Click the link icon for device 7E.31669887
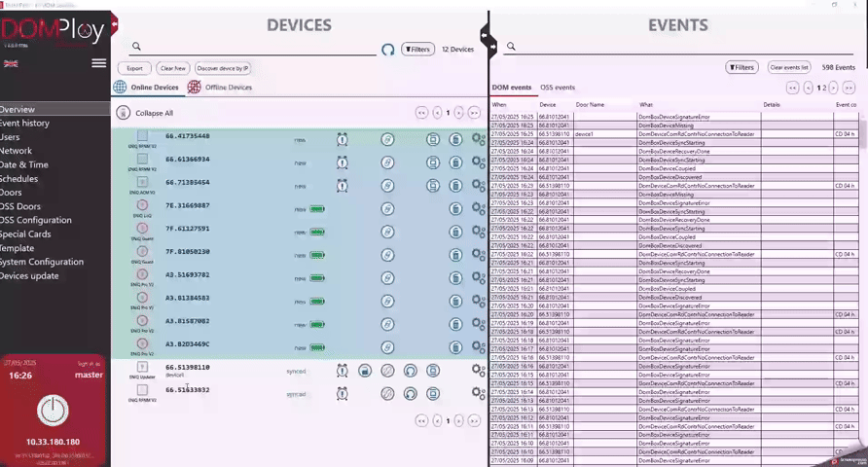 (387, 209)
